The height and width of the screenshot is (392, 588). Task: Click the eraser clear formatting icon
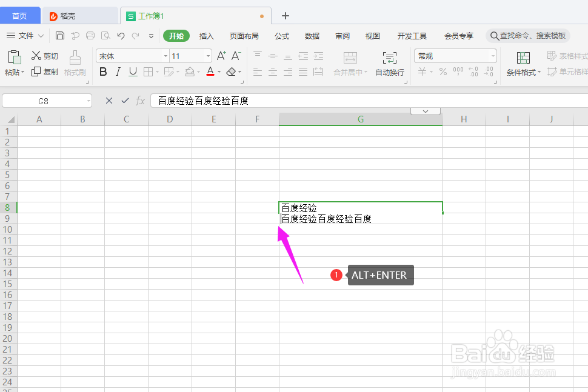[x=232, y=71]
